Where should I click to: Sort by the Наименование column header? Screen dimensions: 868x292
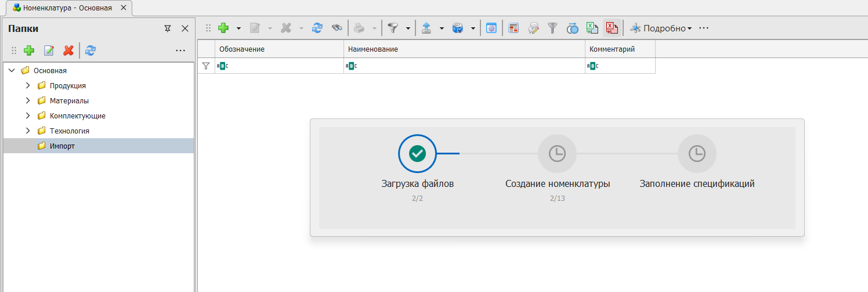[464, 49]
